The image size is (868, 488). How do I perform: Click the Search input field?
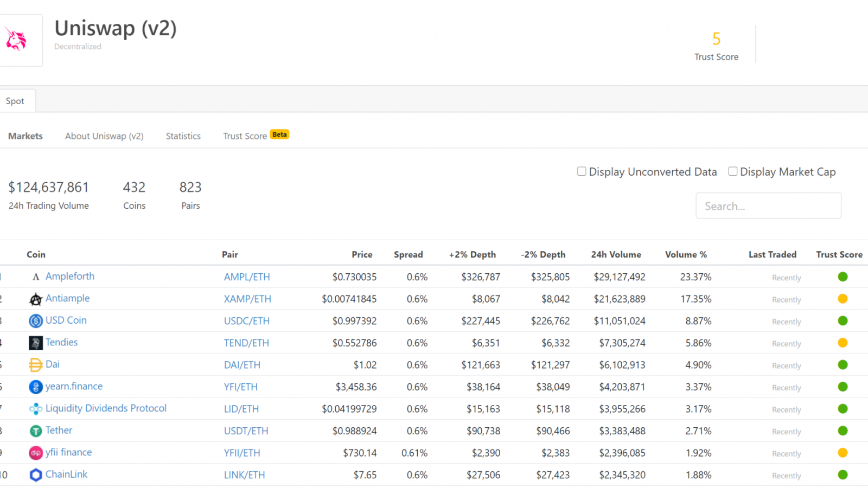point(768,206)
